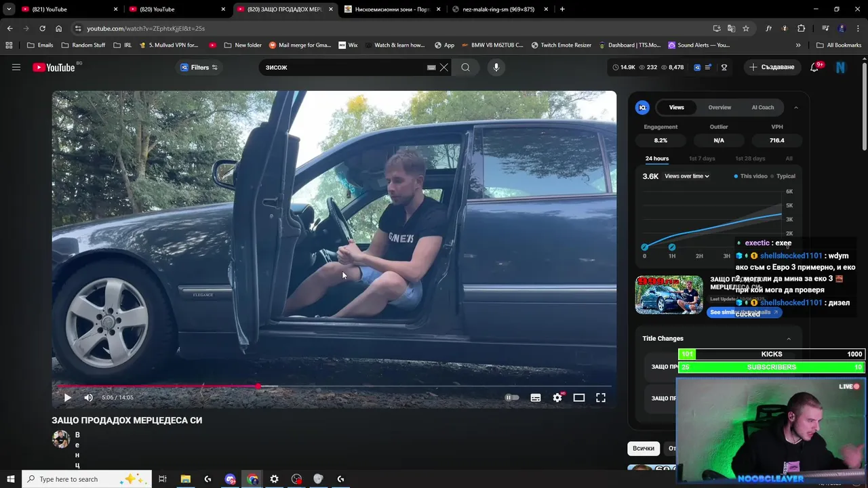Image resolution: width=868 pixels, height=488 pixels.
Task: Toggle the autoplay switch in player
Action: click(x=512, y=397)
